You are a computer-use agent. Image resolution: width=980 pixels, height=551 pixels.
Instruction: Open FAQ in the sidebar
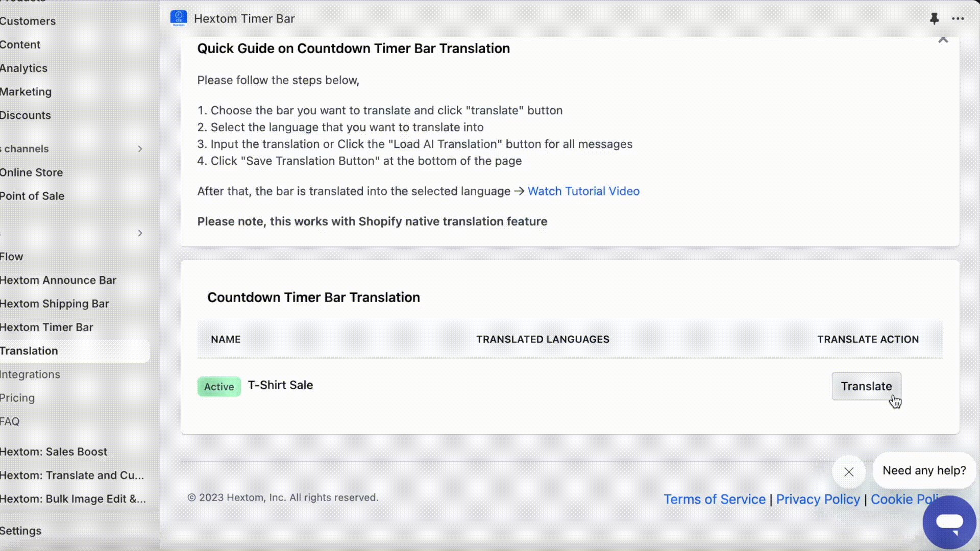point(10,421)
